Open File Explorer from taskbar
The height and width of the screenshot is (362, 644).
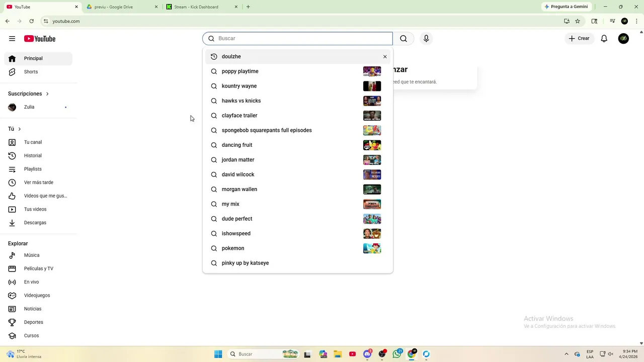tap(338, 354)
